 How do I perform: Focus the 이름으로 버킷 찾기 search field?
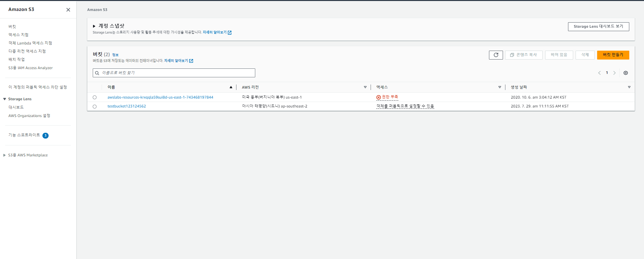click(x=174, y=73)
